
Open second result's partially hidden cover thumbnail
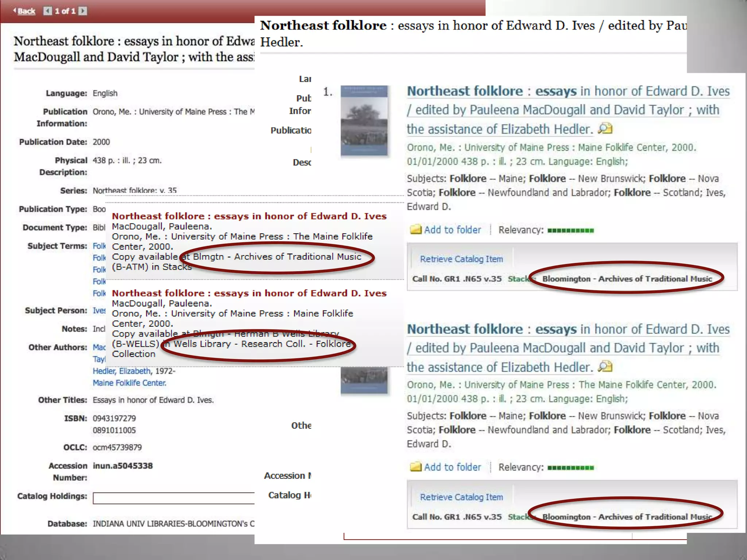[364, 380]
